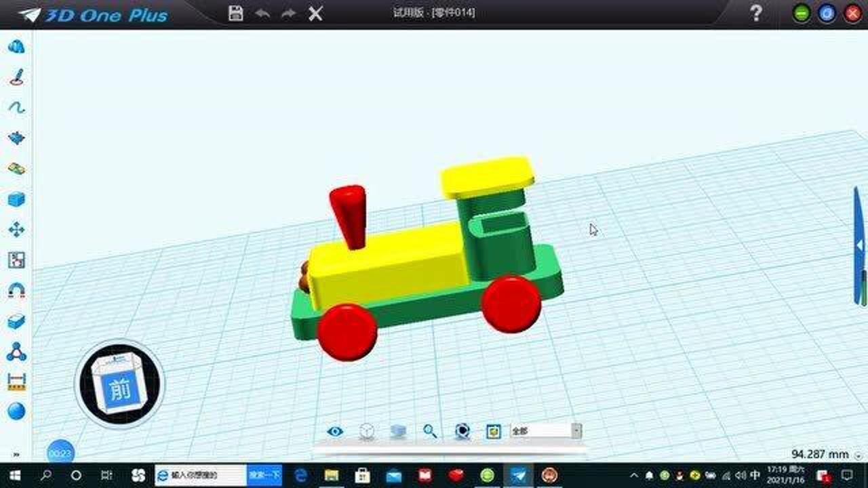Open the basic solid primitives tool
Image resolution: width=868 pixels, height=488 pixels.
(16, 47)
